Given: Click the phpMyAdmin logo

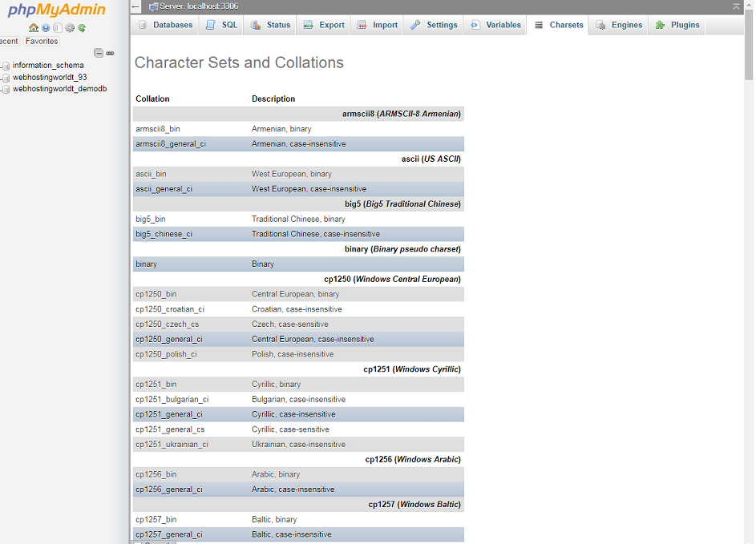Looking at the screenshot, I should (x=56, y=10).
